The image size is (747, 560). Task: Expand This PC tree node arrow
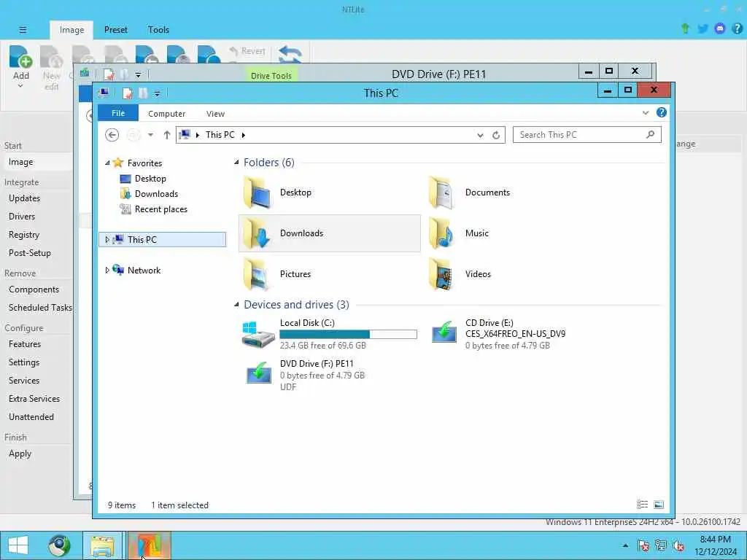pos(107,239)
